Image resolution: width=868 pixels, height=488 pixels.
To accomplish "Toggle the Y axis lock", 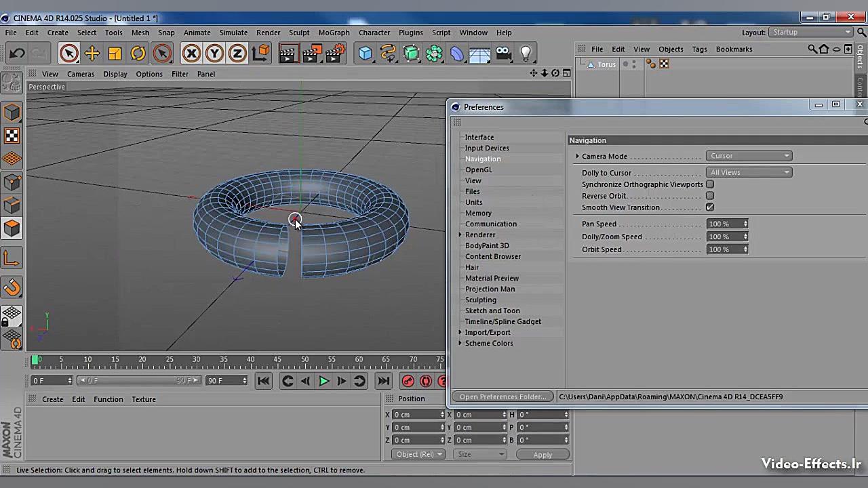I will [214, 54].
